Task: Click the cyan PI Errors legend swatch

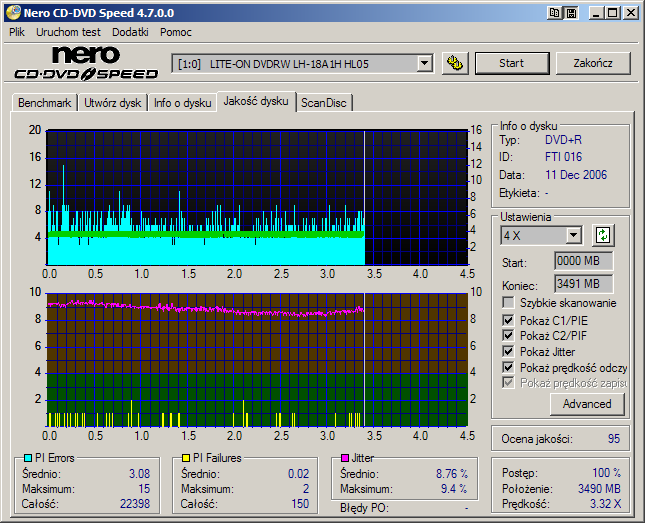Action: coord(28,458)
